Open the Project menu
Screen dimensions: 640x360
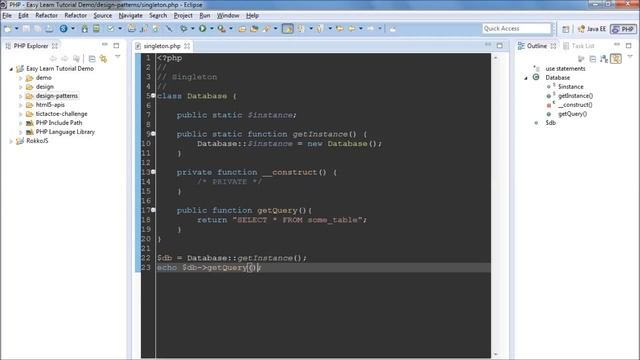coord(183,16)
